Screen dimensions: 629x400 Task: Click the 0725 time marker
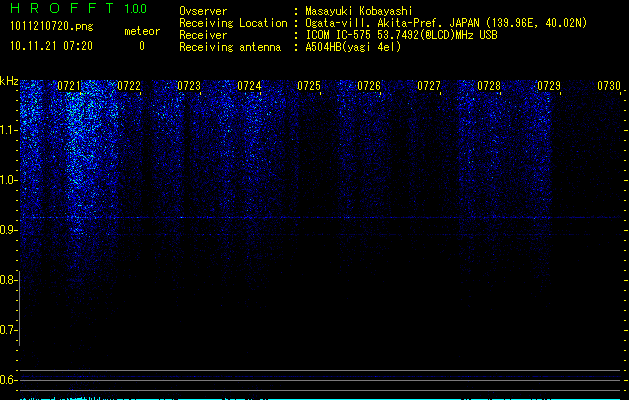tap(309, 86)
